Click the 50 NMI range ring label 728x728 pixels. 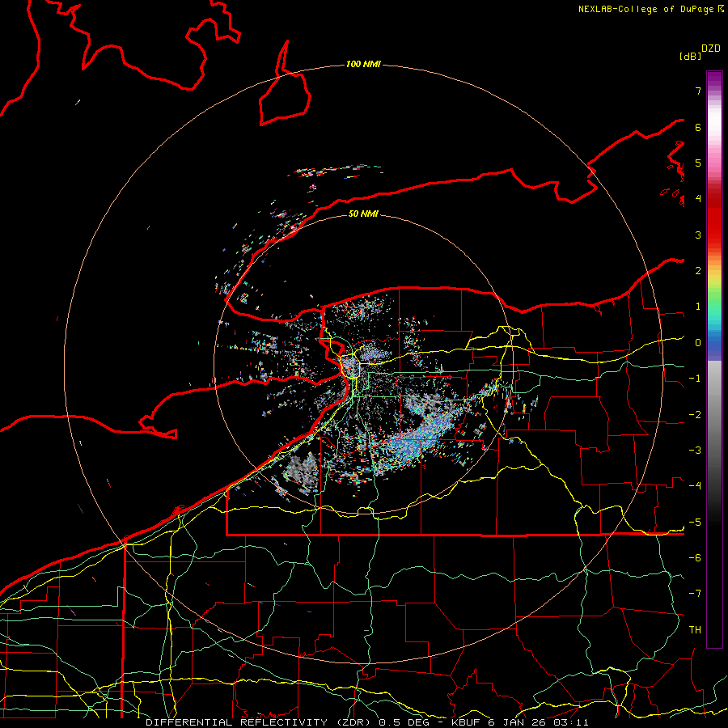363,214
